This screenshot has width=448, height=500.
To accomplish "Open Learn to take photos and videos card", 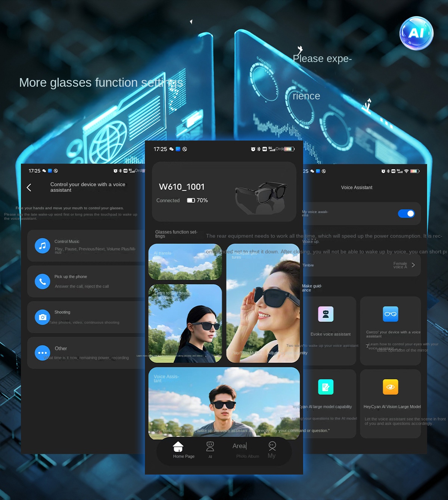I will [185, 324].
